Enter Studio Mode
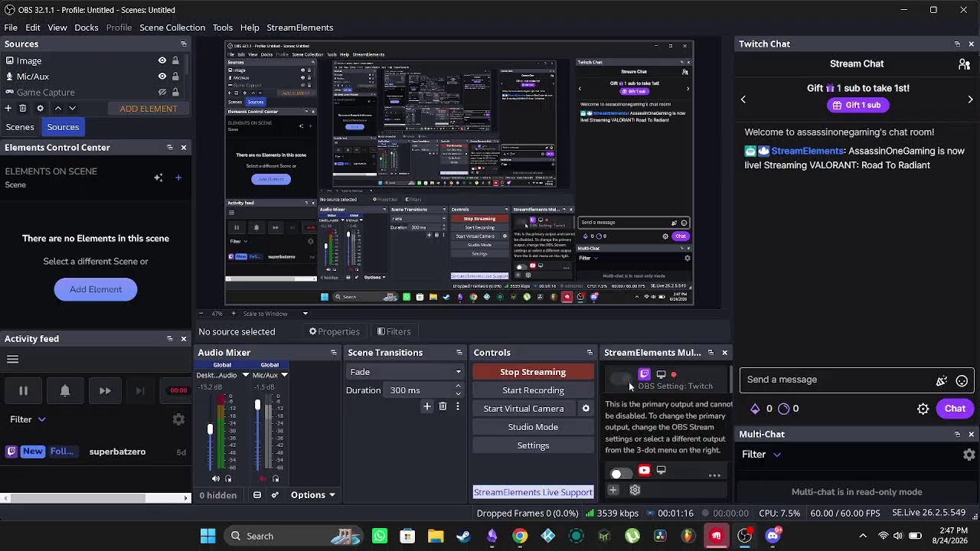 tap(533, 427)
